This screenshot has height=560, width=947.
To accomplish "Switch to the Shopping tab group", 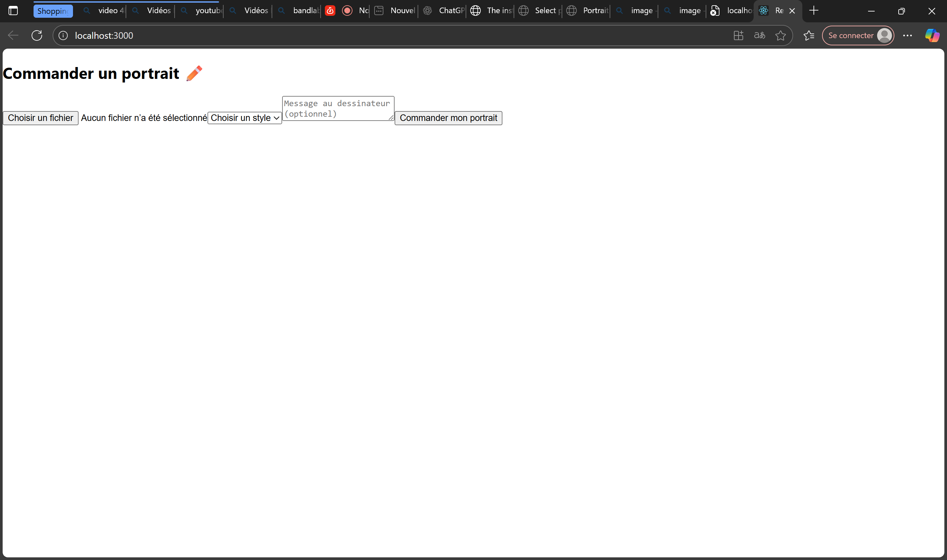I will pyautogui.click(x=53, y=11).
